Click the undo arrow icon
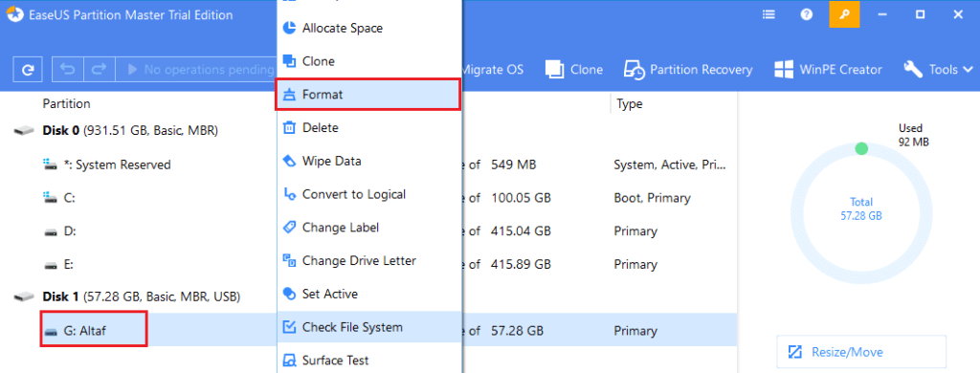Viewport: 980px width, 373px height. click(x=68, y=70)
